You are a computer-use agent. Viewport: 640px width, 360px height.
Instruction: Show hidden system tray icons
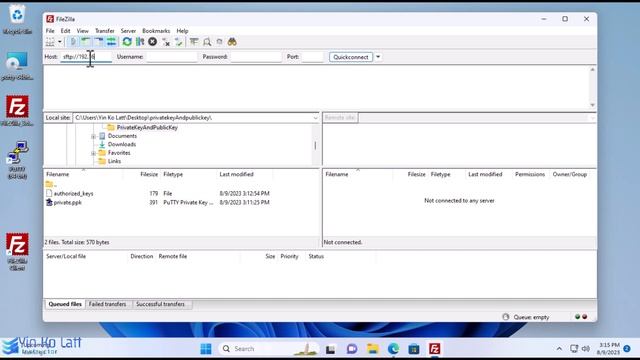559,349
